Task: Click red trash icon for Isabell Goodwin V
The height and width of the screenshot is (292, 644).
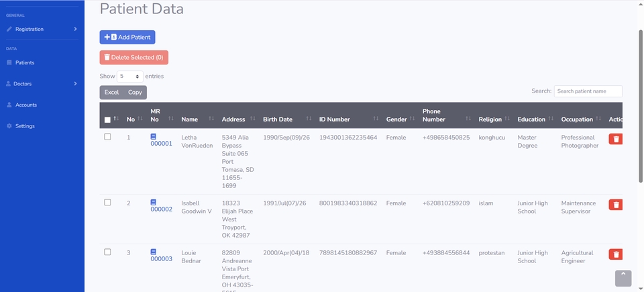Action: [615, 205]
